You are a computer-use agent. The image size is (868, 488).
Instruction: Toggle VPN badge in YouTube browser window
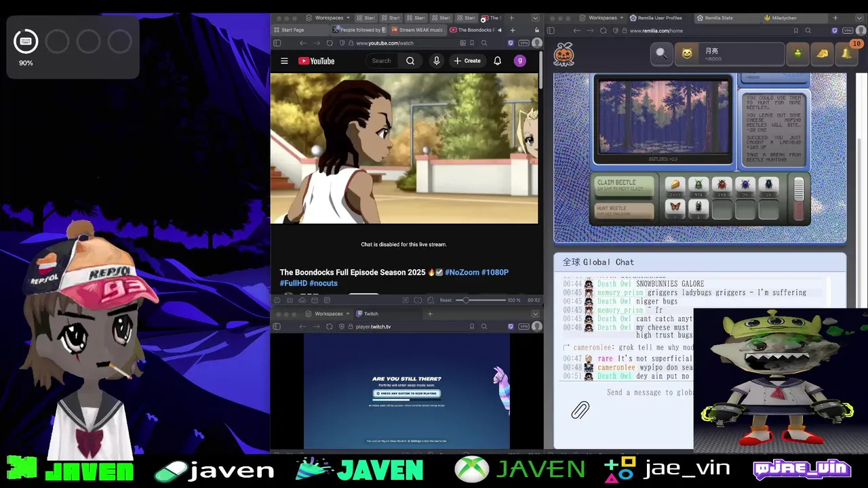tap(524, 43)
